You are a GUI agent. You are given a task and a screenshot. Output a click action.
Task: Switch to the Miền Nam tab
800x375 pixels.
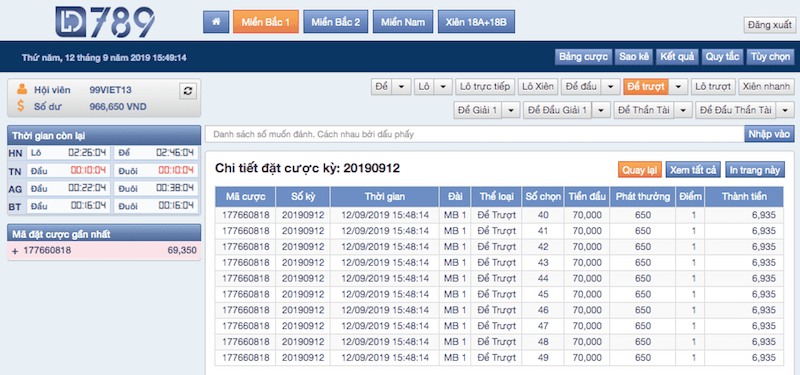(403, 22)
